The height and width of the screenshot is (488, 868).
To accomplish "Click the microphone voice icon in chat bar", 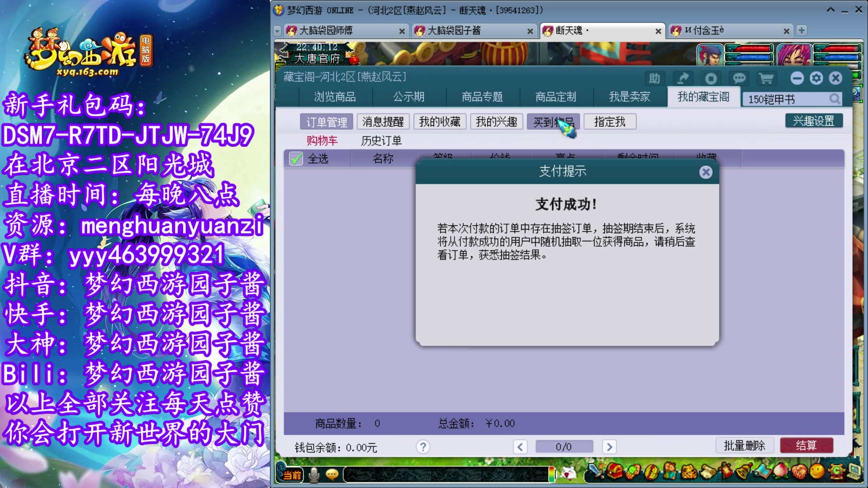I will (314, 474).
